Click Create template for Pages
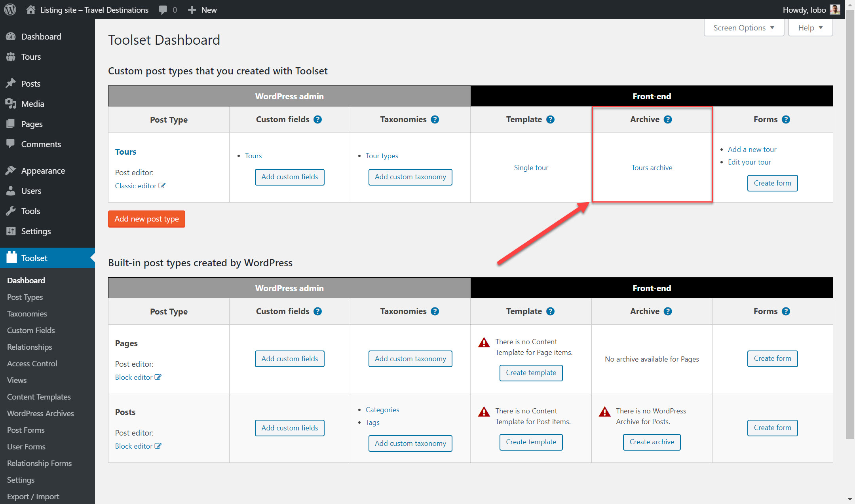 pos(531,373)
